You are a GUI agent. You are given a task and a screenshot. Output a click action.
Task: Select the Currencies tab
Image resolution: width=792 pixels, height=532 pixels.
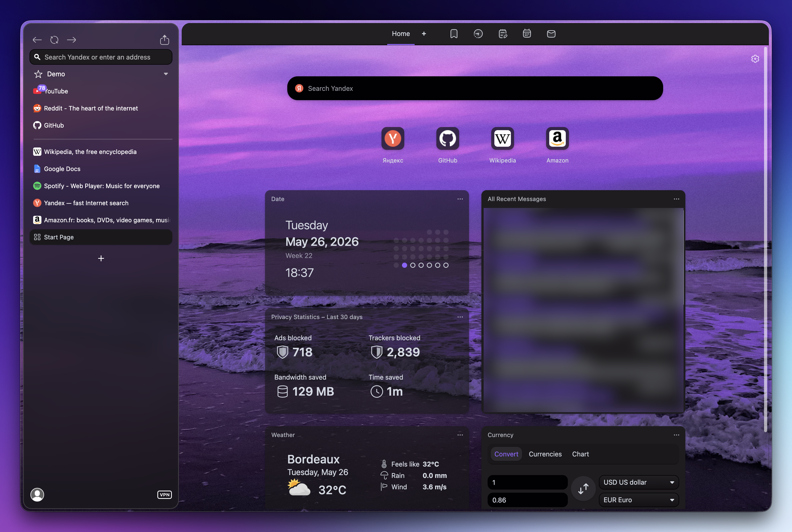click(x=545, y=454)
